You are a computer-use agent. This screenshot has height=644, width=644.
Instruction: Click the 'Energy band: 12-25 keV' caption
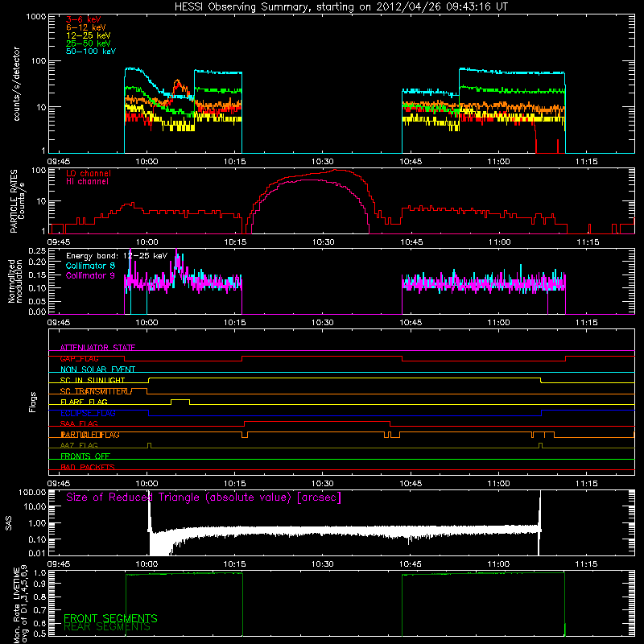(117, 256)
